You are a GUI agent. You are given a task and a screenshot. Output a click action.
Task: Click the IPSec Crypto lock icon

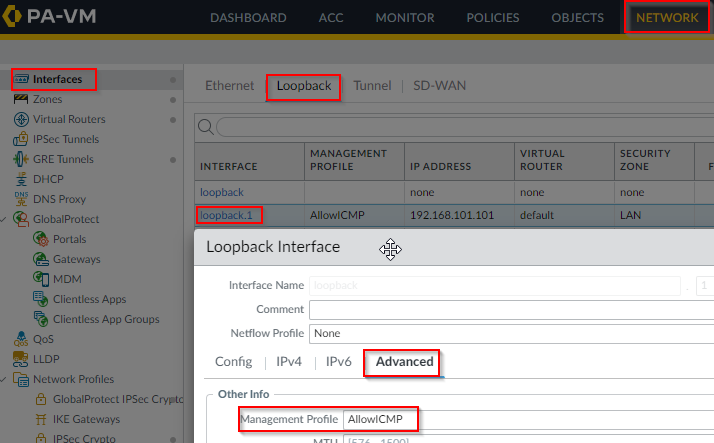41,438
